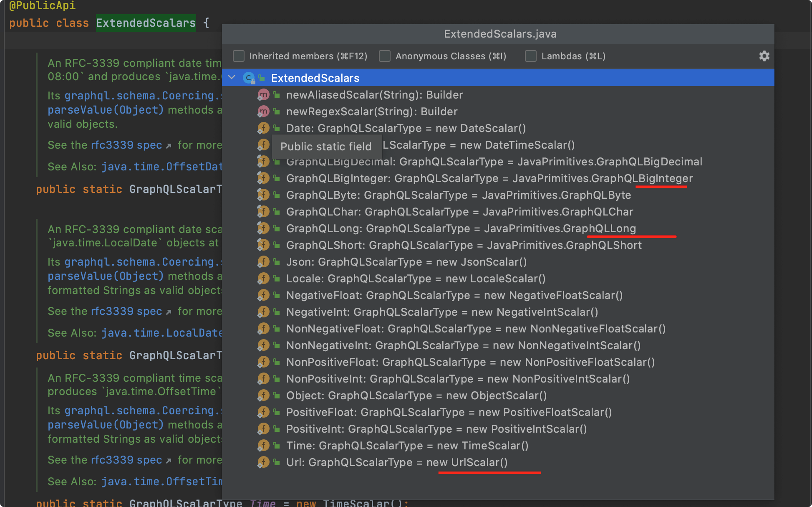This screenshot has height=507, width=812.
Task: Enable the Inherited members checkbox
Action: click(x=239, y=56)
